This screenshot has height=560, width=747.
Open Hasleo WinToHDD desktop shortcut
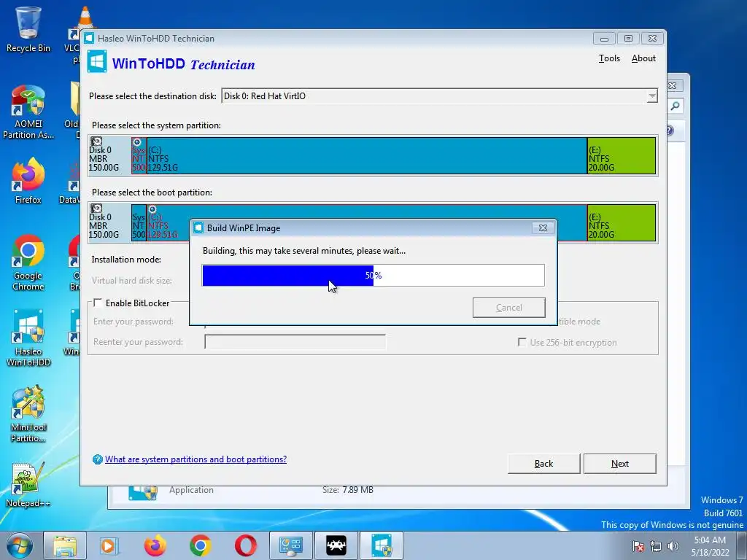[x=28, y=338]
